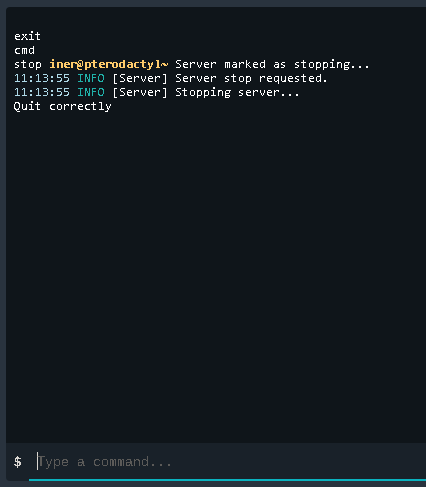Click "Server stop requested." log text
This screenshot has width=426, height=487.
pos(251,78)
